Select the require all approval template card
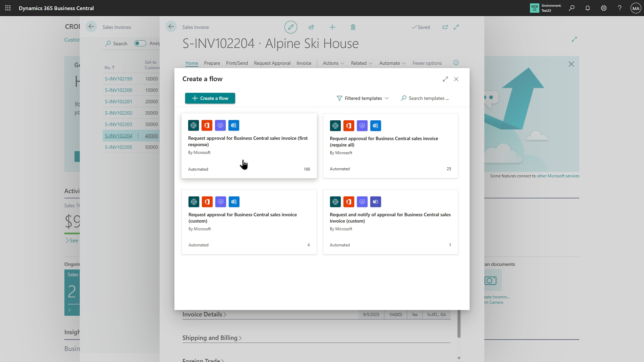Viewport: 644px width, 362px height. pos(390,146)
